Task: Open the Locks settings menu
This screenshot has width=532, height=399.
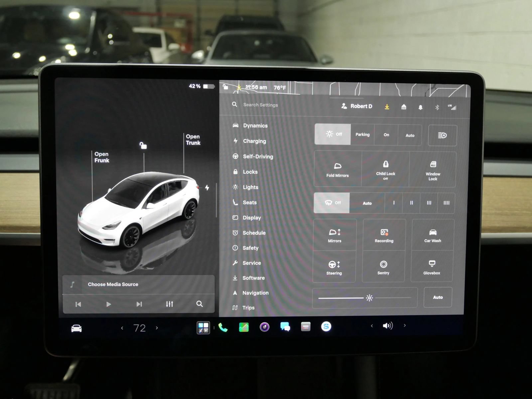Action: [245, 172]
